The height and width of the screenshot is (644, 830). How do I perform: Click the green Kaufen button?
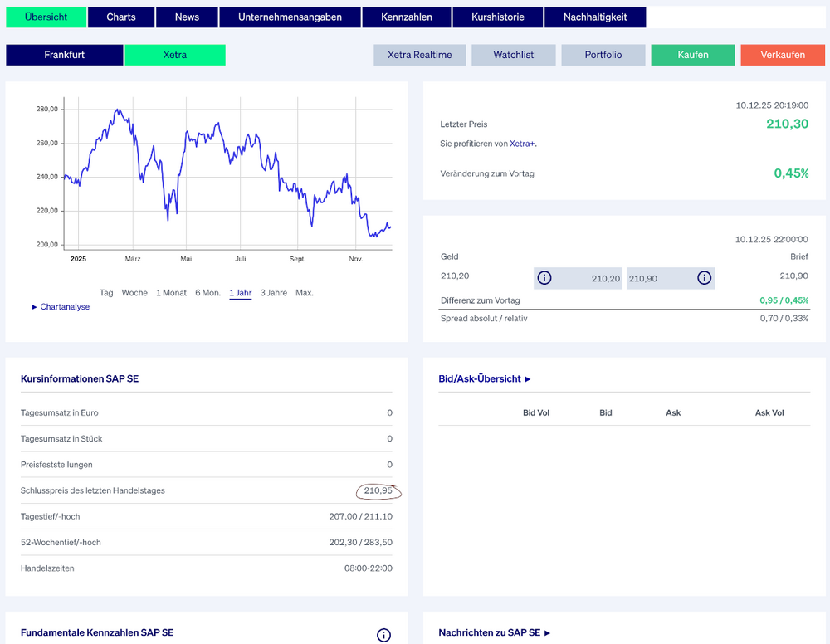[692, 54]
